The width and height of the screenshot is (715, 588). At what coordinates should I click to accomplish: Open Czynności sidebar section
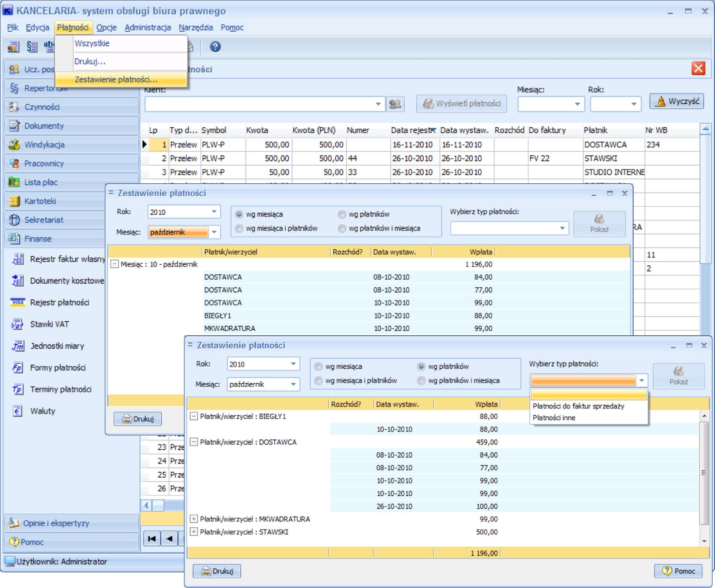(71, 107)
